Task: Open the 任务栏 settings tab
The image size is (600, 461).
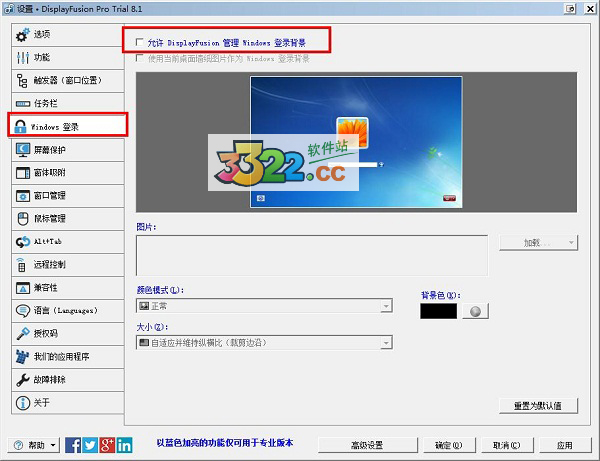Action: coord(68,104)
